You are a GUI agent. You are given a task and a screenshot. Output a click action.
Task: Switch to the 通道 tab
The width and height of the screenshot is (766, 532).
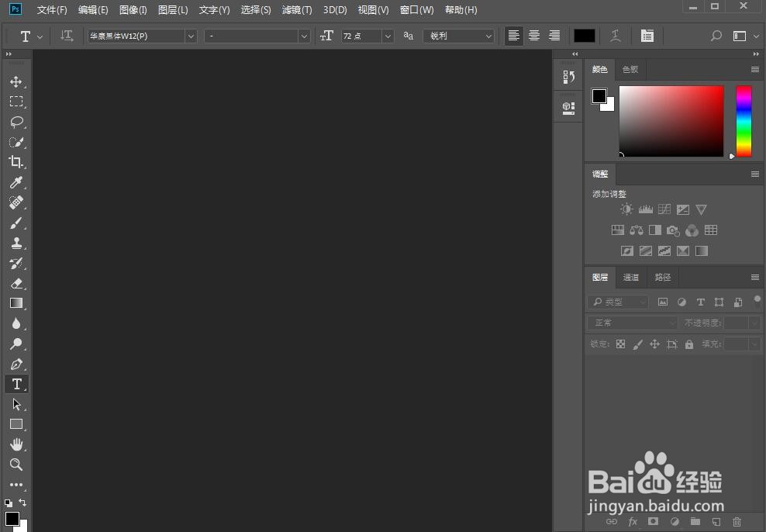(x=630, y=277)
